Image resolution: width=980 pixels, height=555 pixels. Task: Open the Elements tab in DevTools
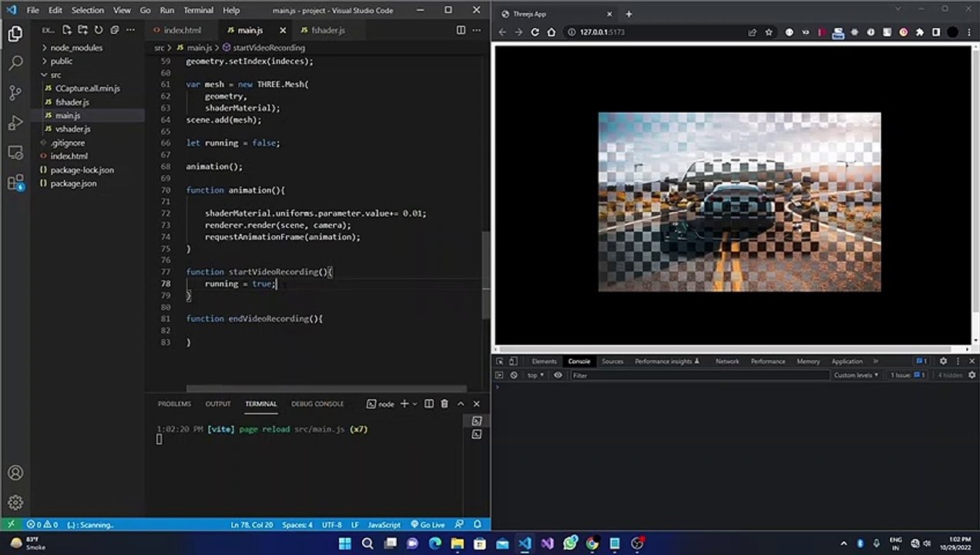pos(544,361)
